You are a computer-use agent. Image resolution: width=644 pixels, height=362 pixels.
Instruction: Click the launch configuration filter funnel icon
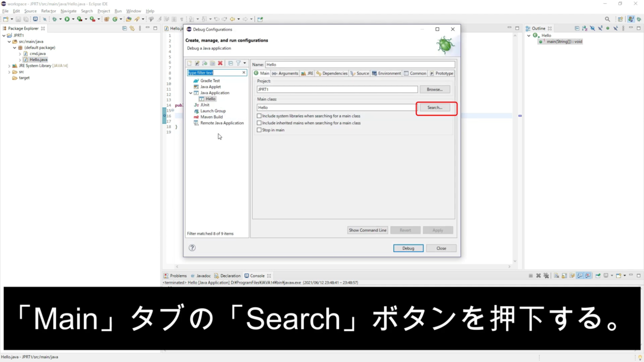tap(238, 63)
